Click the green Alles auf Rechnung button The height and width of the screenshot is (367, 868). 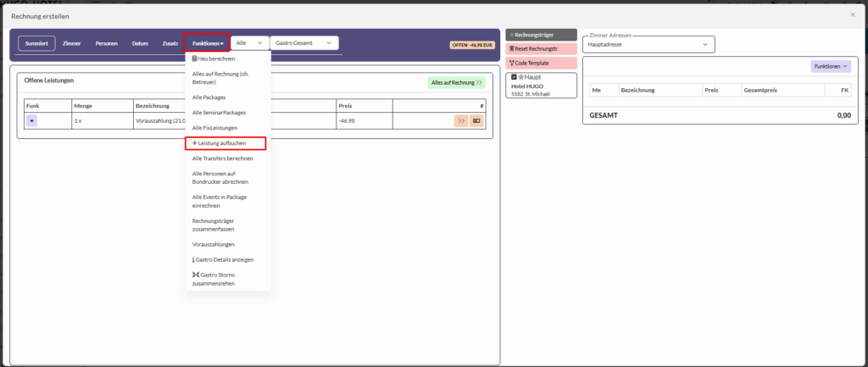(456, 83)
